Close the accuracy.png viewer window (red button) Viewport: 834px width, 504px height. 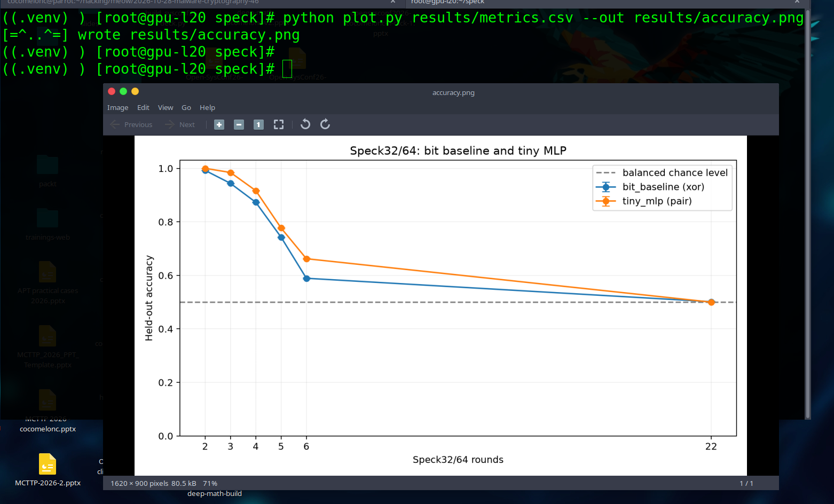112,91
